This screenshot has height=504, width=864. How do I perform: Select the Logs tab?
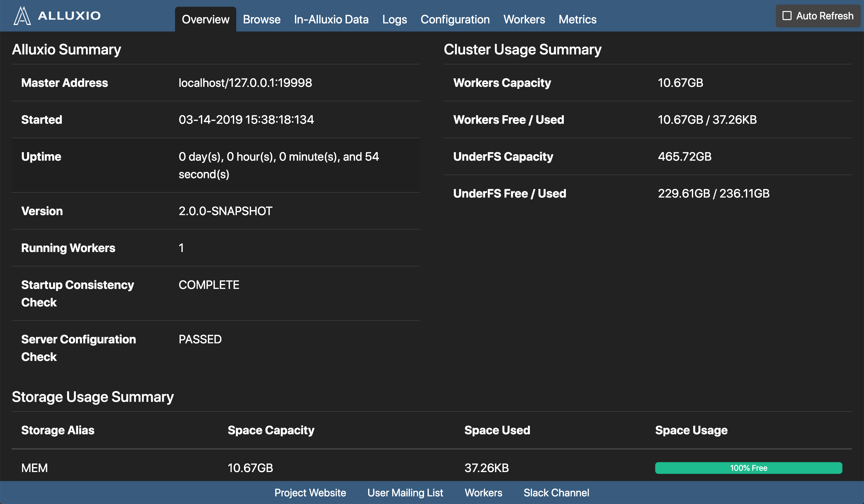pyautogui.click(x=394, y=19)
